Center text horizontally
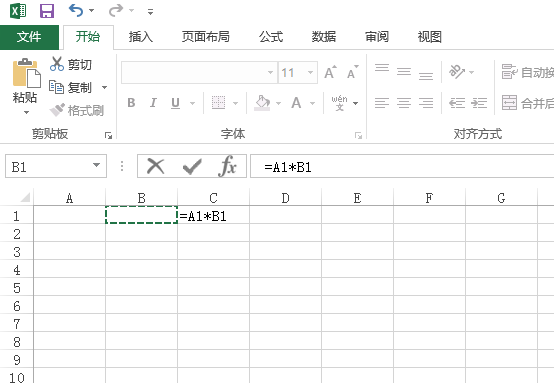The image size is (554, 383). point(404,103)
